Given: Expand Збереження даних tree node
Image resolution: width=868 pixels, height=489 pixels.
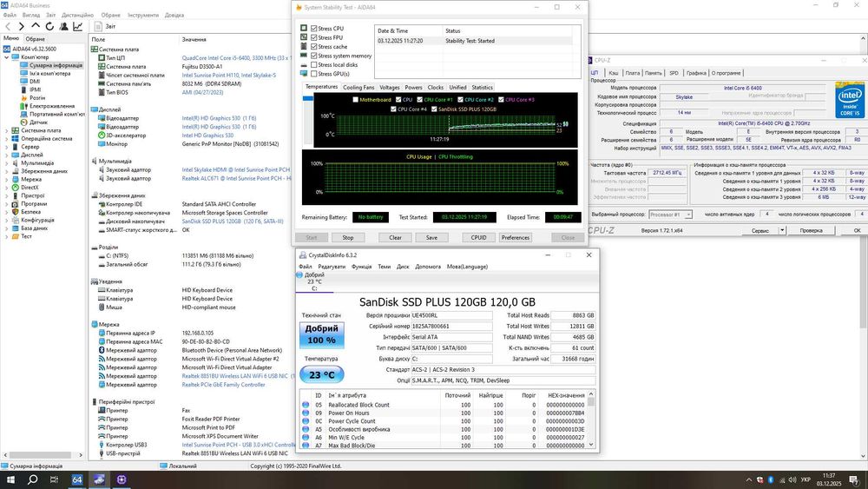Looking at the screenshot, I should tap(7, 171).
